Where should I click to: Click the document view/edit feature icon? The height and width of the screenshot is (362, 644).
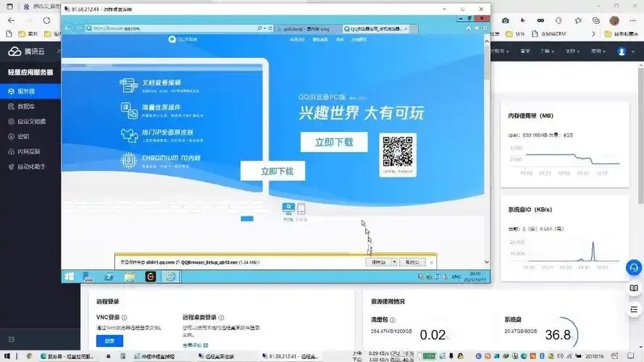(128, 85)
